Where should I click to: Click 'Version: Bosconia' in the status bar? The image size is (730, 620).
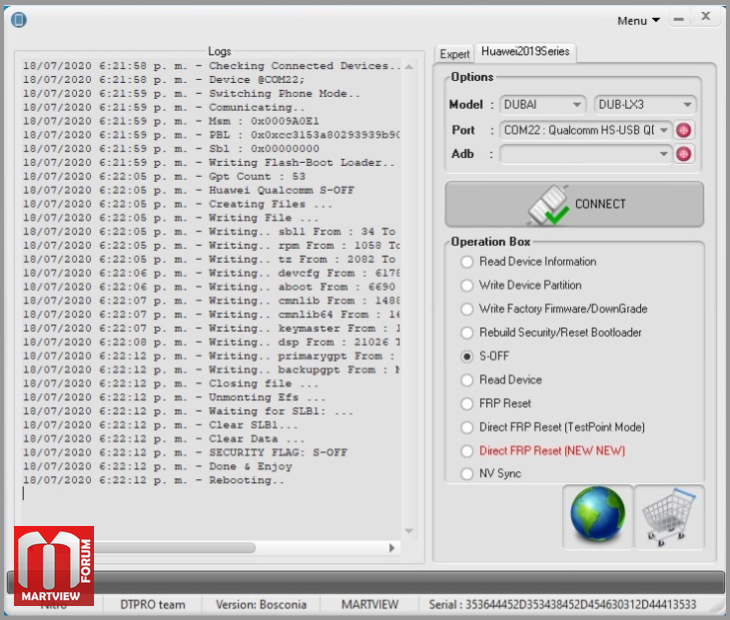[x=261, y=605]
